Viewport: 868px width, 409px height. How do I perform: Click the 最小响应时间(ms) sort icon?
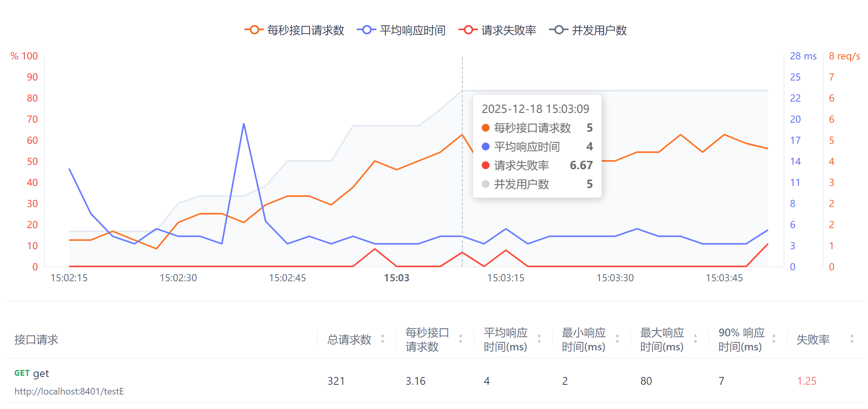pyautogui.click(x=617, y=339)
